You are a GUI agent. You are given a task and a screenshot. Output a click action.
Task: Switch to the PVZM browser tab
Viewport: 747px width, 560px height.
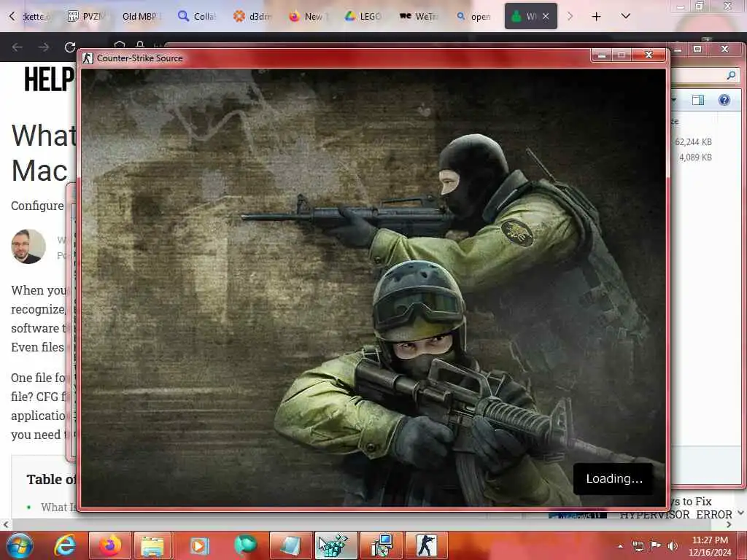[86, 17]
